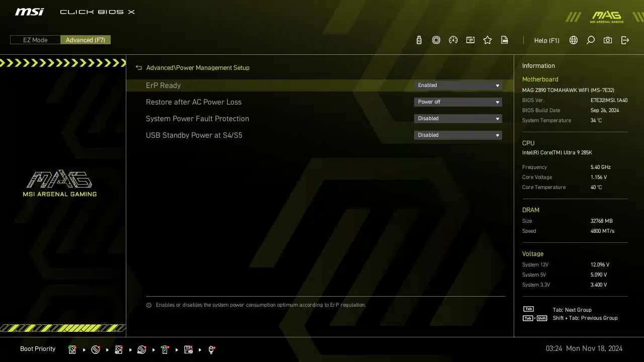The width and height of the screenshot is (644, 362).
Task: Select the ErP Ready setting label
Action: click(163, 85)
